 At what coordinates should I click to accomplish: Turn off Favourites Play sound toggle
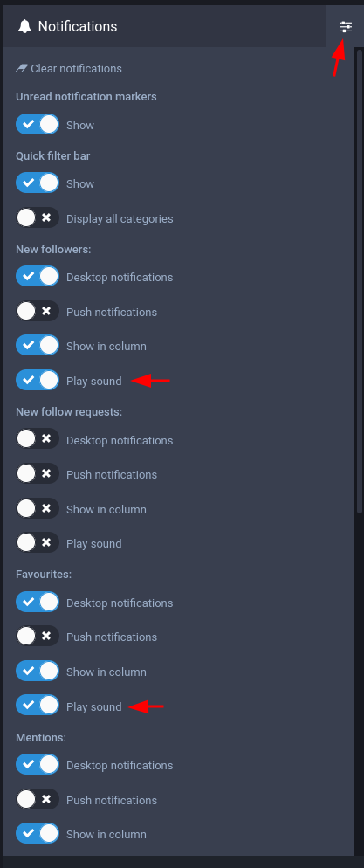[38, 706]
